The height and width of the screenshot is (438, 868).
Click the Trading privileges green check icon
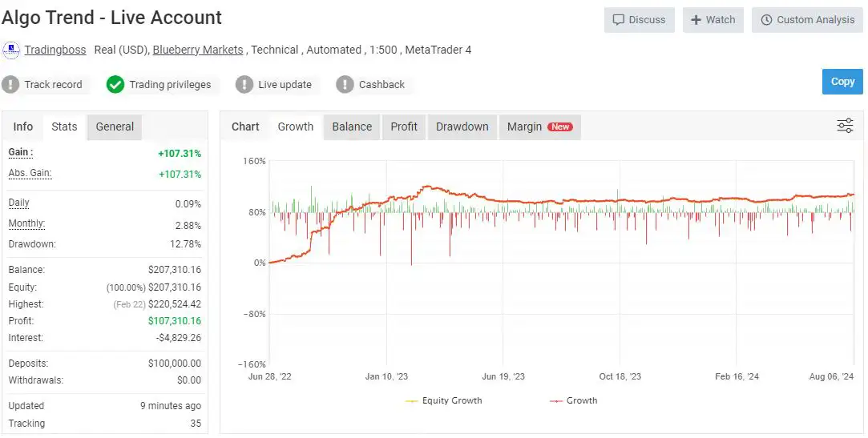[x=115, y=84]
